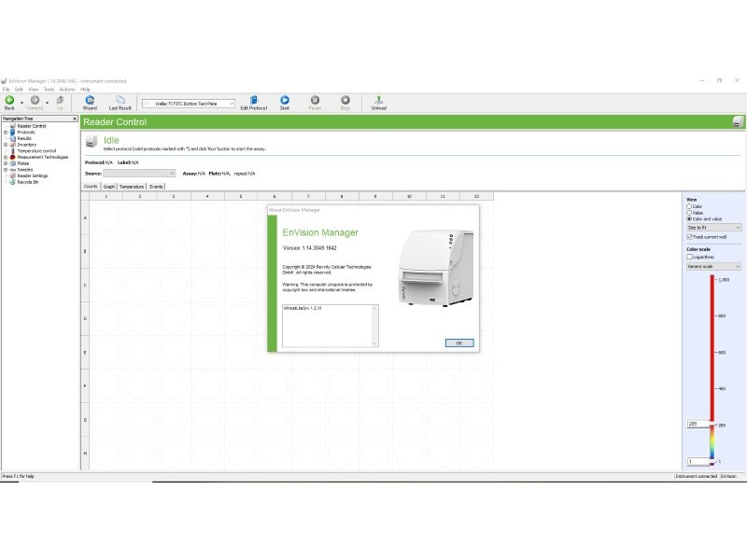Select Reader Control in navigation tree
The width and height of the screenshot is (747, 560).
click(x=32, y=126)
